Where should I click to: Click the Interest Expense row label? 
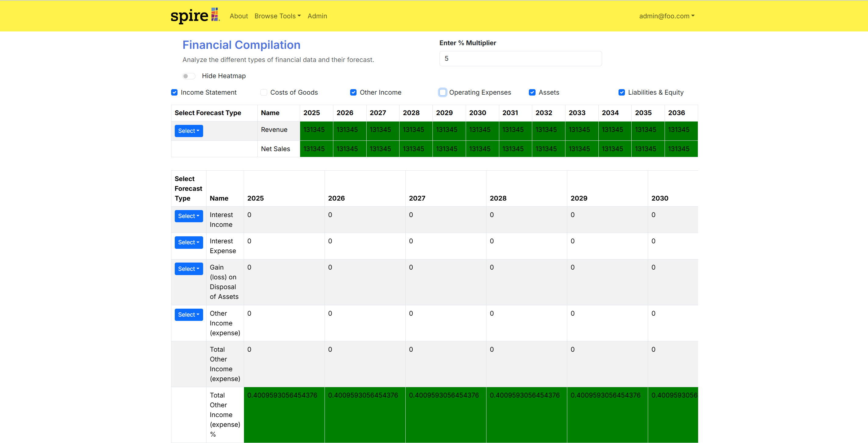pyautogui.click(x=223, y=246)
